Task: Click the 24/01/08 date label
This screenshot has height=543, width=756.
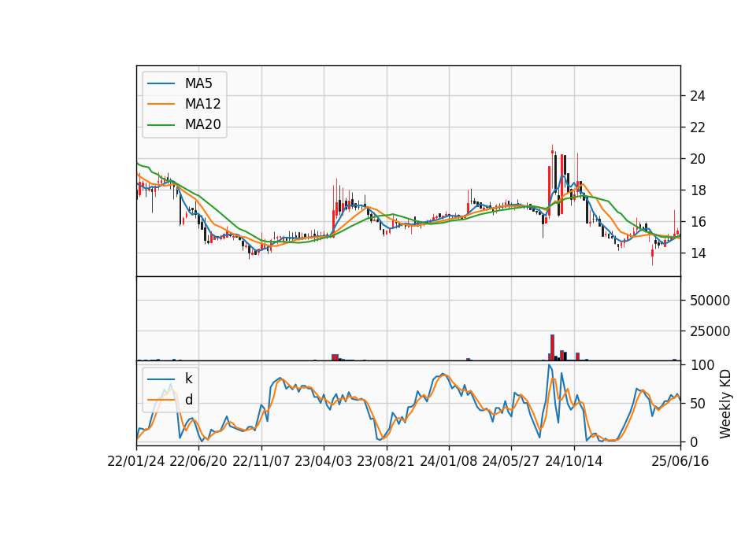Action: point(449,462)
